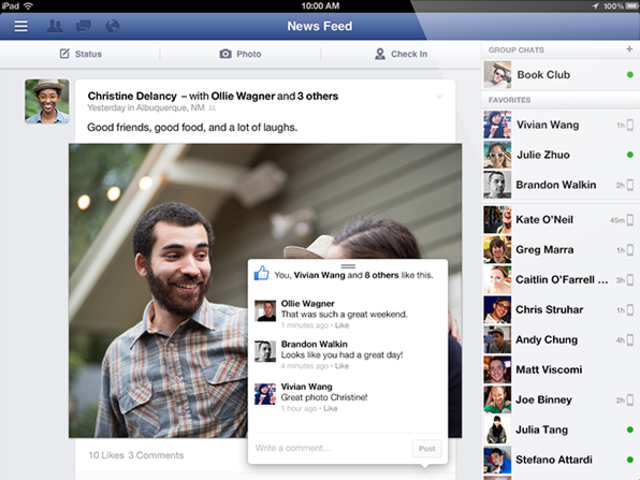Tap the location arrow in status bar
This screenshot has width=640, height=480.
point(596,6)
